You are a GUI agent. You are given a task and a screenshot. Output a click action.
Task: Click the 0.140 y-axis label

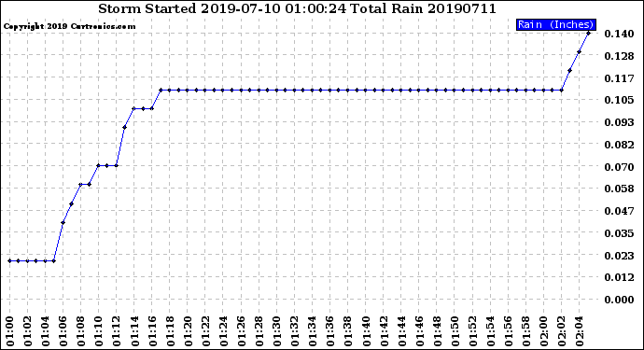(619, 34)
